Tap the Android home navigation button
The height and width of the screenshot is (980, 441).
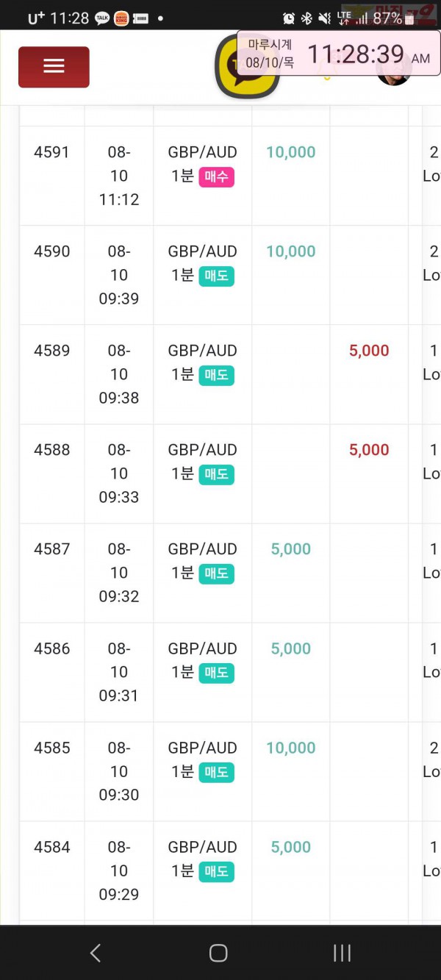(218, 953)
